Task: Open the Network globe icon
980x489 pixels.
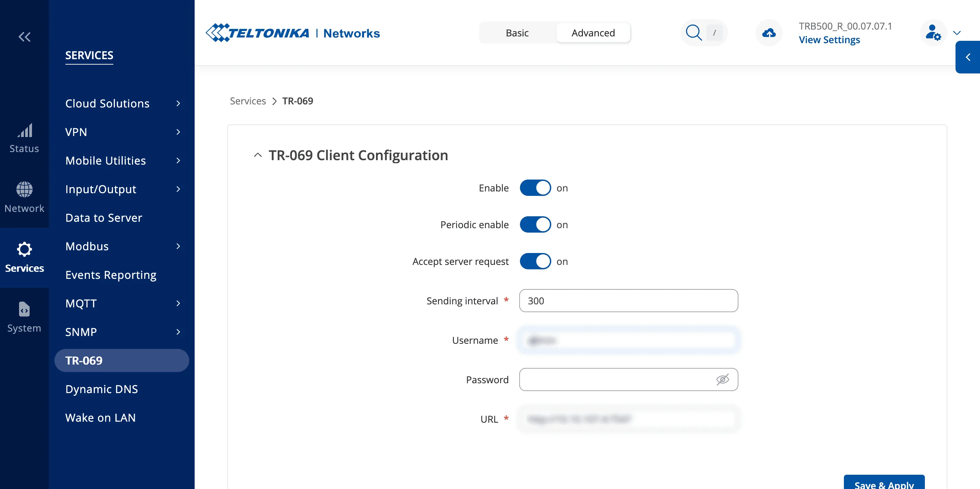Action: (24, 189)
